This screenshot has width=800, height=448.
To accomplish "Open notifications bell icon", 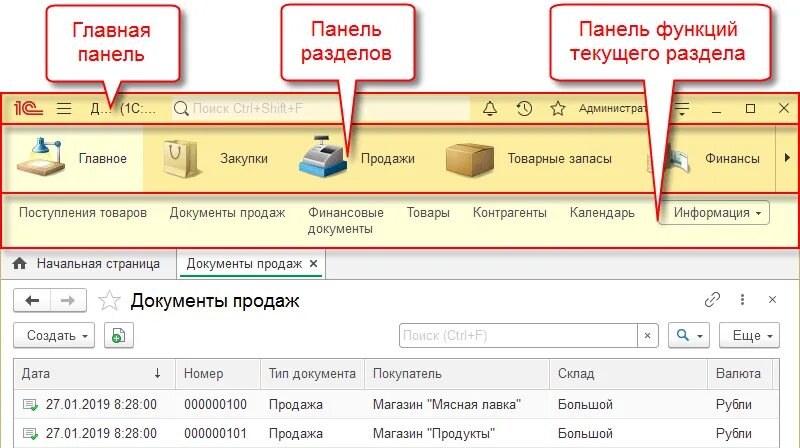I will tap(490, 108).
